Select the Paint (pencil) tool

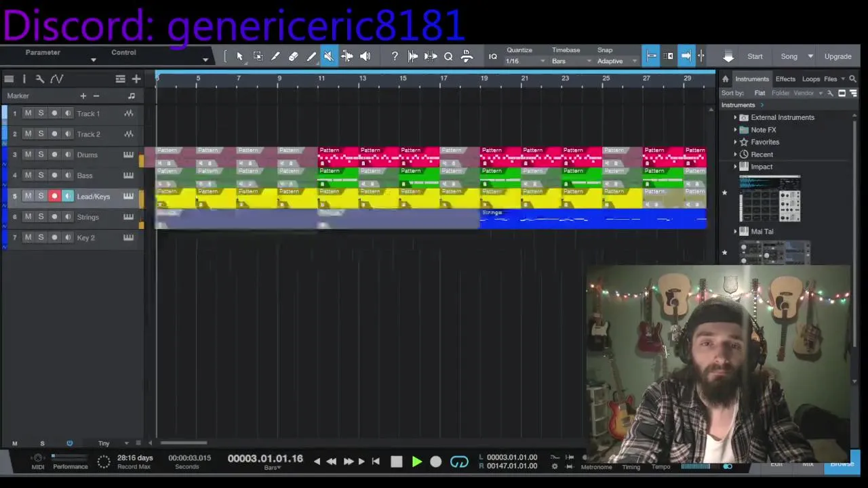point(311,57)
